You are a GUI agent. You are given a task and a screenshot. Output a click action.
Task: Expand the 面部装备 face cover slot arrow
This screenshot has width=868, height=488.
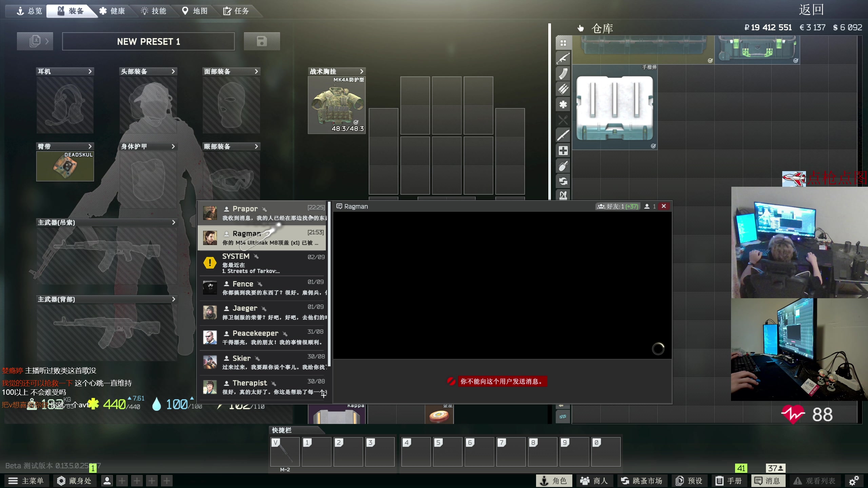pos(256,71)
